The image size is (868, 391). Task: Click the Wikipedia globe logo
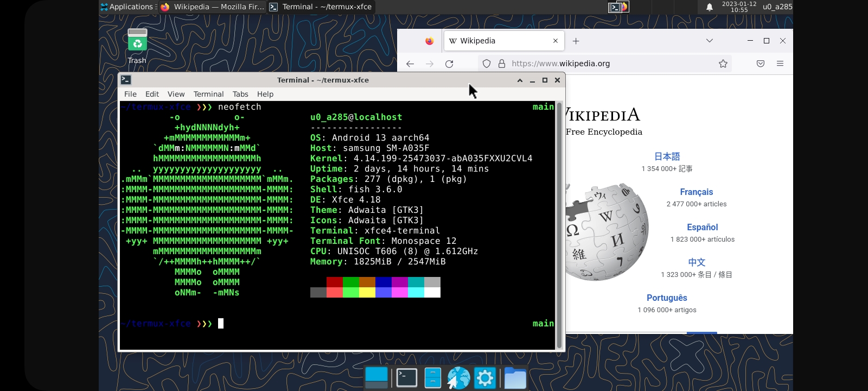point(606,232)
